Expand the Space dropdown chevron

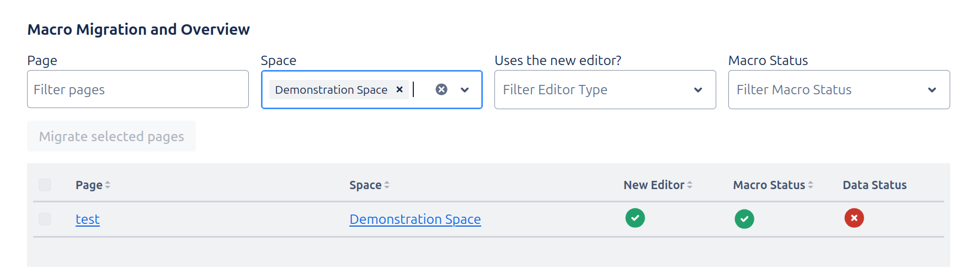[465, 89]
